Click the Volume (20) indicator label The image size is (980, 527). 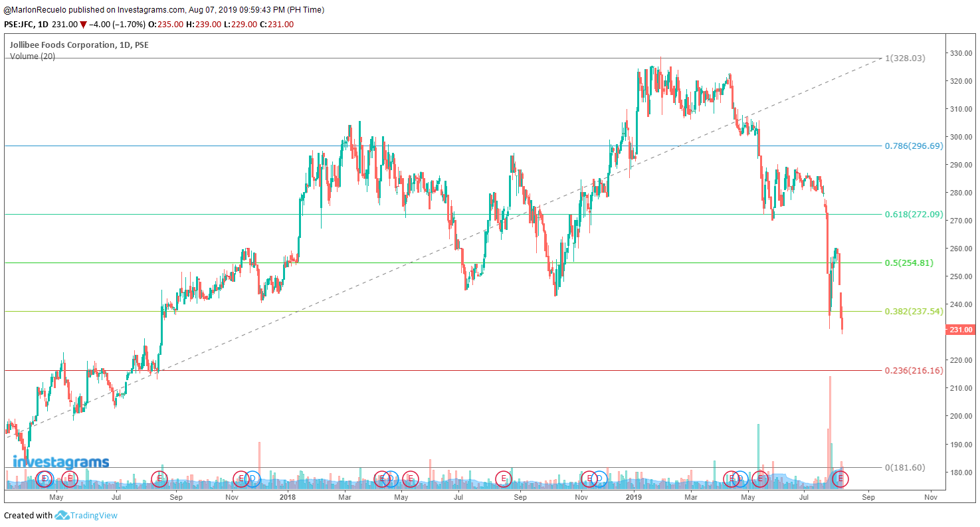pyautogui.click(x=32, y=56)
